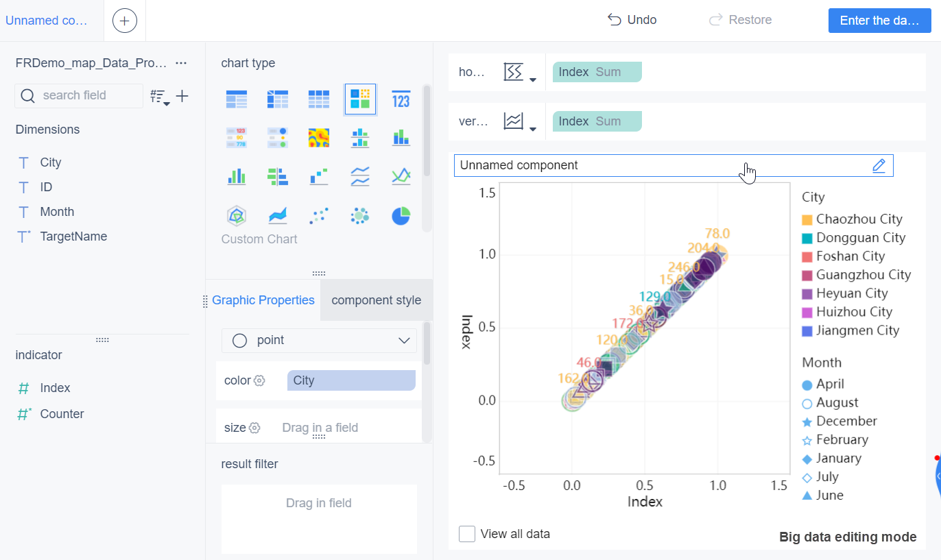The height and width of the screenshot is (560, 941).
Task: Select the Index indicator field
Action: click(x=55, y=388)
